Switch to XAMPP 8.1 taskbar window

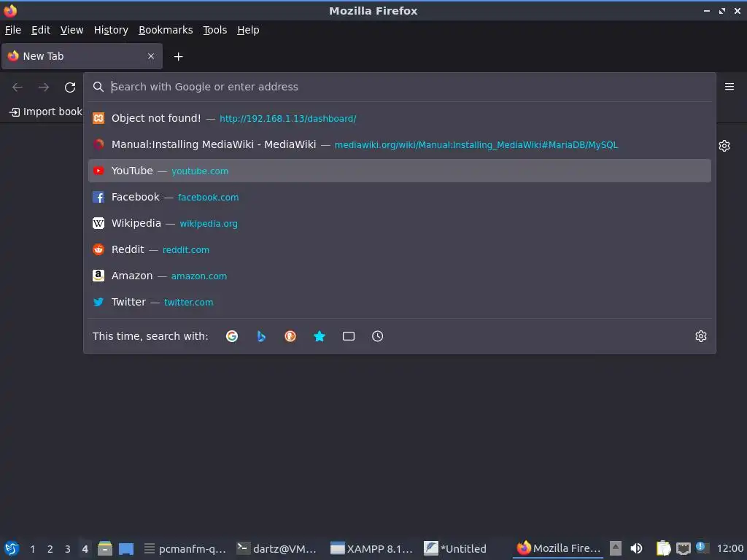click(x=371, y=548)
